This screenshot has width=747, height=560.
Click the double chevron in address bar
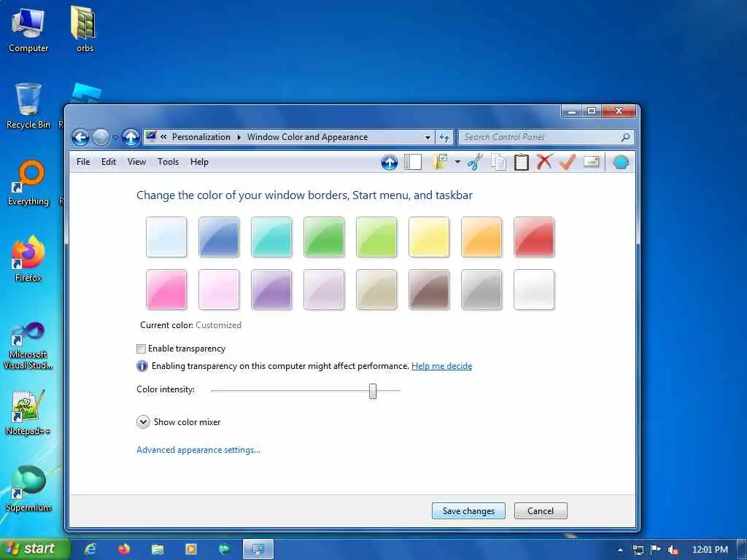tap(163, 136)
